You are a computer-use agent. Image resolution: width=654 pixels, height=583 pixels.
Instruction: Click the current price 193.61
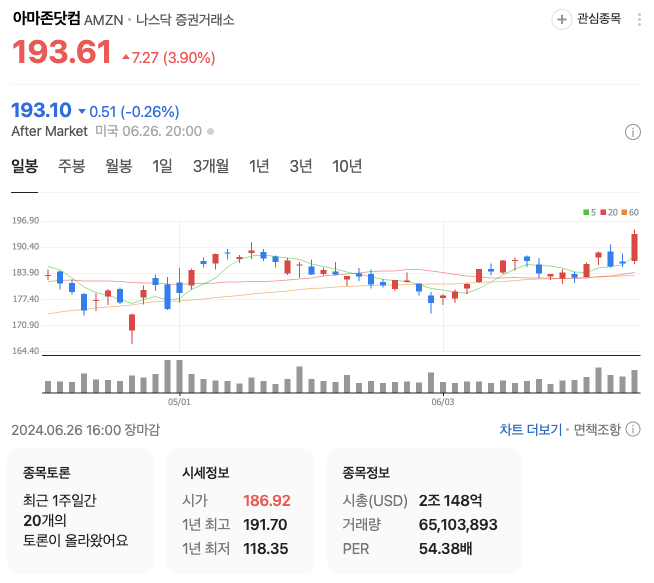pyautogui.click(x=62, y=52)
